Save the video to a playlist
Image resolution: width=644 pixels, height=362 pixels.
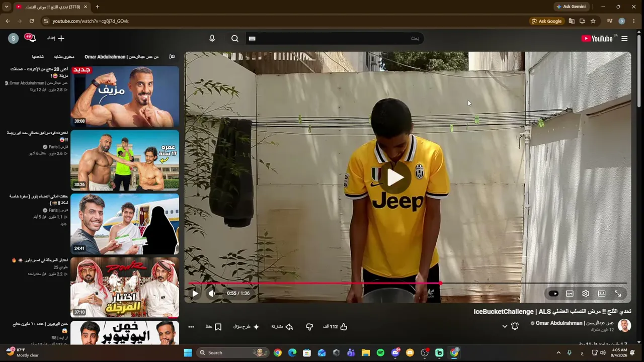(x=213, y=327)
